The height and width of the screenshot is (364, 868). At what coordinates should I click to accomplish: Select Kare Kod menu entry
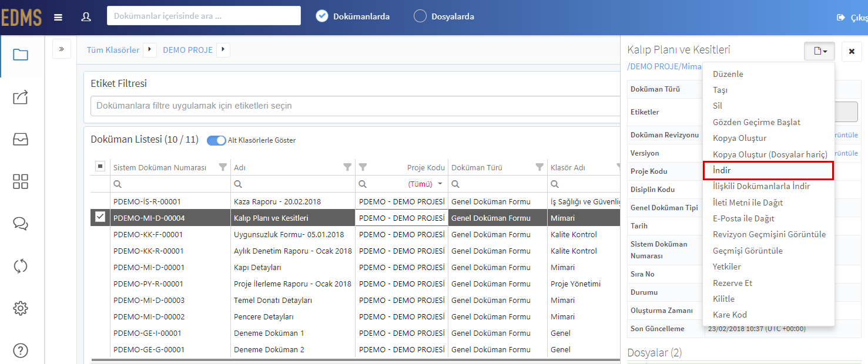[x=729, y=315]
